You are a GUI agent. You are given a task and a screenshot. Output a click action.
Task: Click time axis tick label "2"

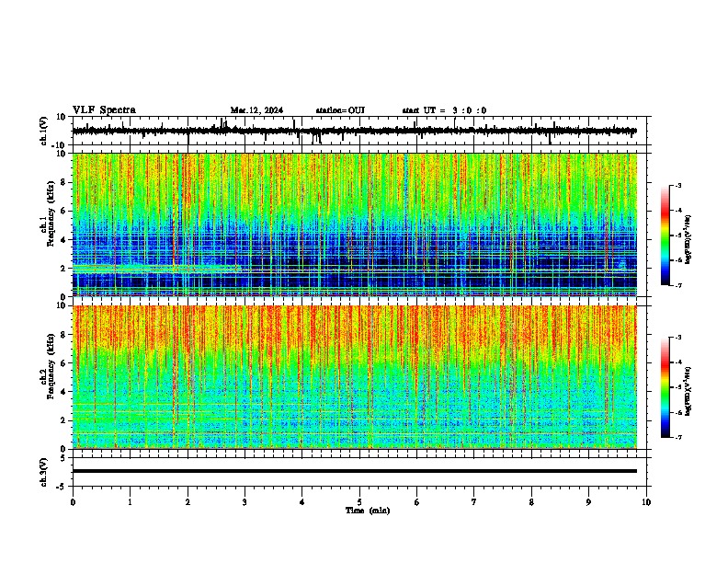click(x=188, y=502)
